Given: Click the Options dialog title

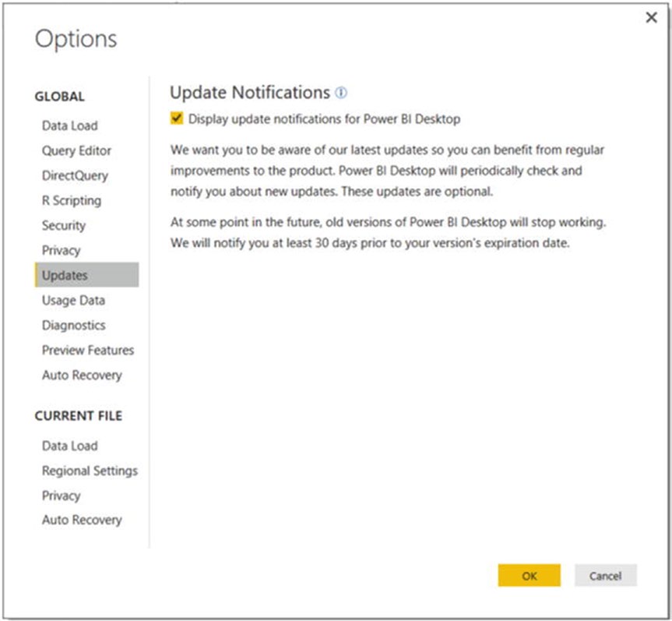Looking at the screenshot, I should (76, 40).
